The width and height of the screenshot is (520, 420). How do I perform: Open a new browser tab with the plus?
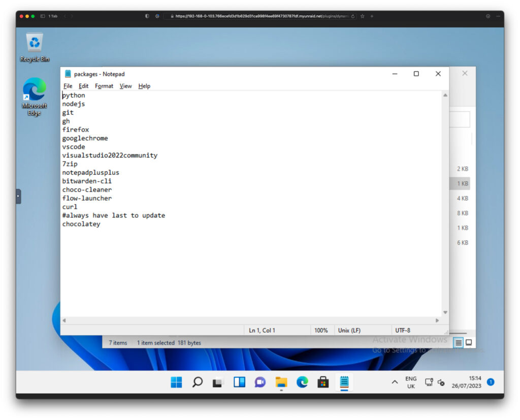point(372,16)
